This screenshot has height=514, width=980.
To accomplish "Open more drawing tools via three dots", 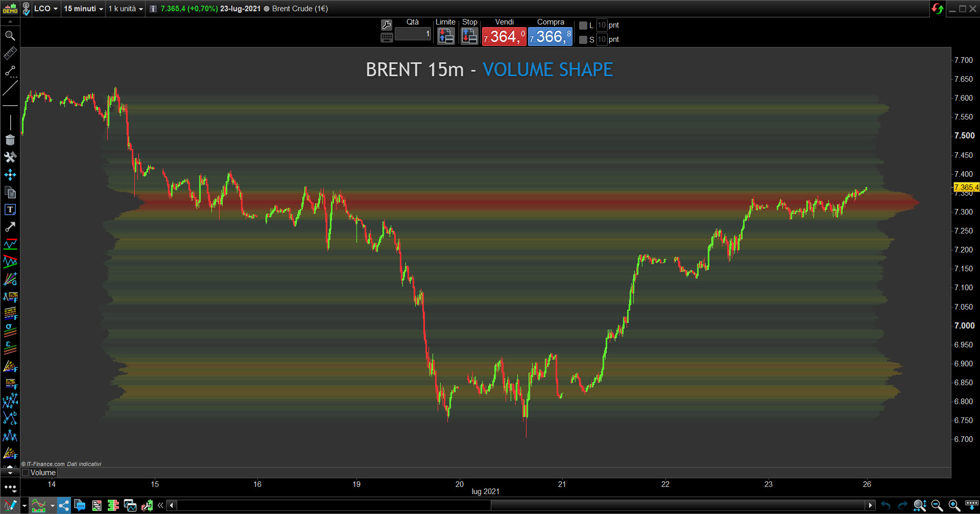I will 10,487.
